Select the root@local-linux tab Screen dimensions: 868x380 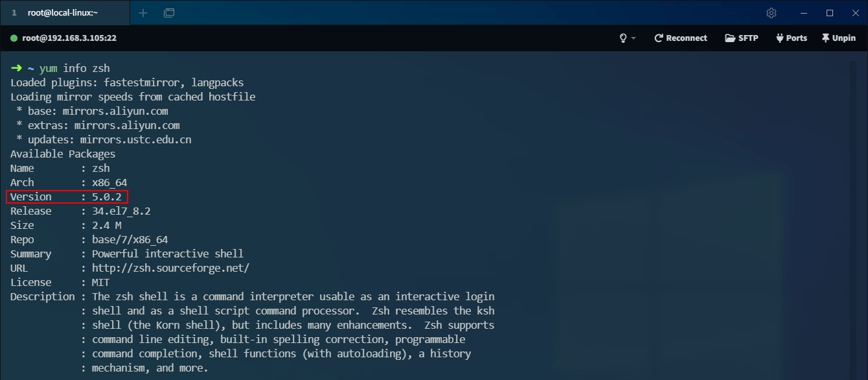[x=65, y=13]
